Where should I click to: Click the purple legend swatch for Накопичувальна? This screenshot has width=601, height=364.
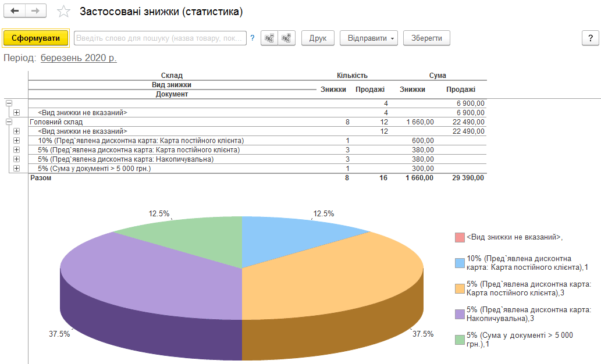point(460,314)
